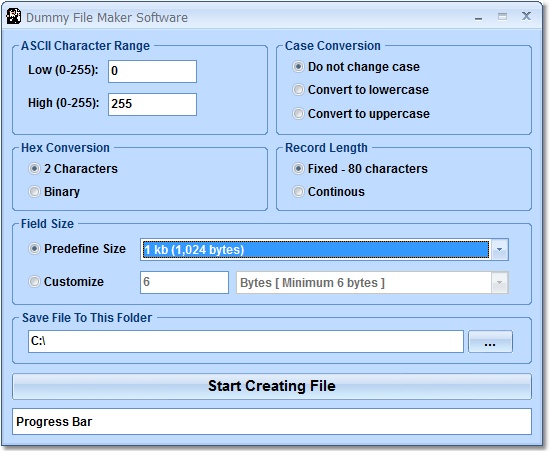Browse for folder with ellipsis button

tap(490, 341)
